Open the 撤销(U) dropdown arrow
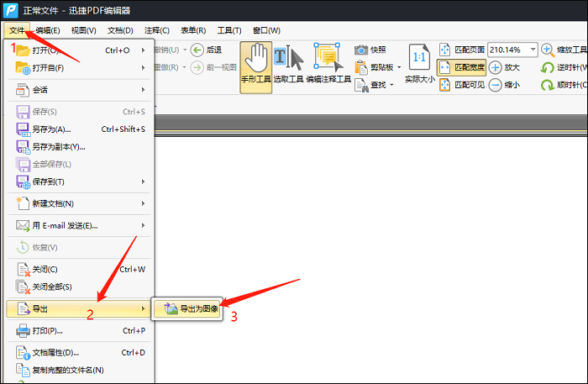This screenshot has width=588, height=384. click(x=185, y=50)
